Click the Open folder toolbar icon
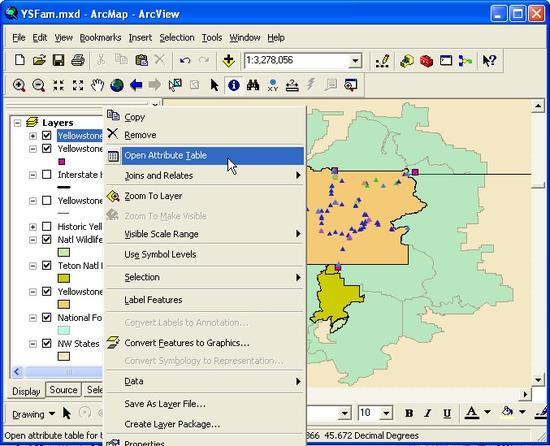This screenshot has height=446, width=550. (39, 60)
